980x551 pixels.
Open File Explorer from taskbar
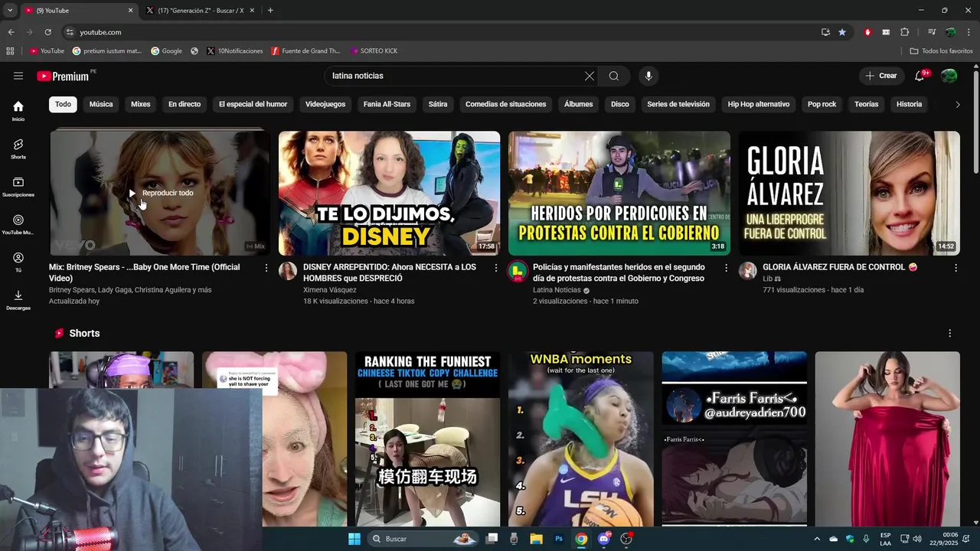pos(536,539)
